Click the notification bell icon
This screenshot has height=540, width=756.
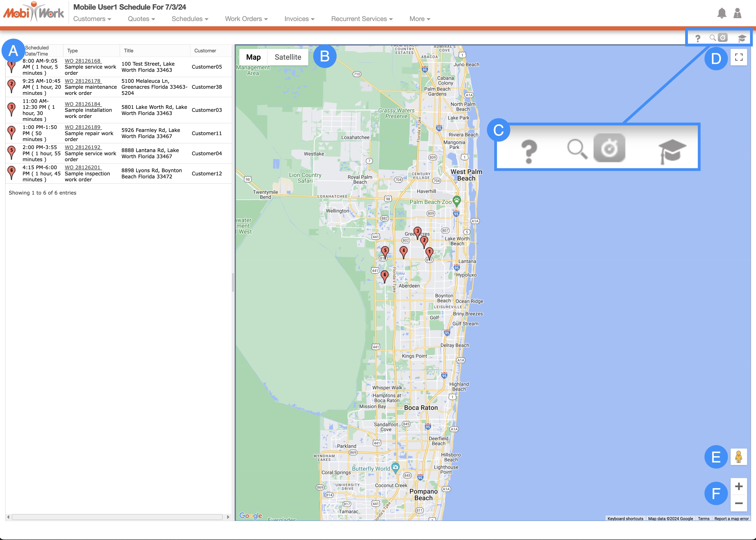(721, 13)
